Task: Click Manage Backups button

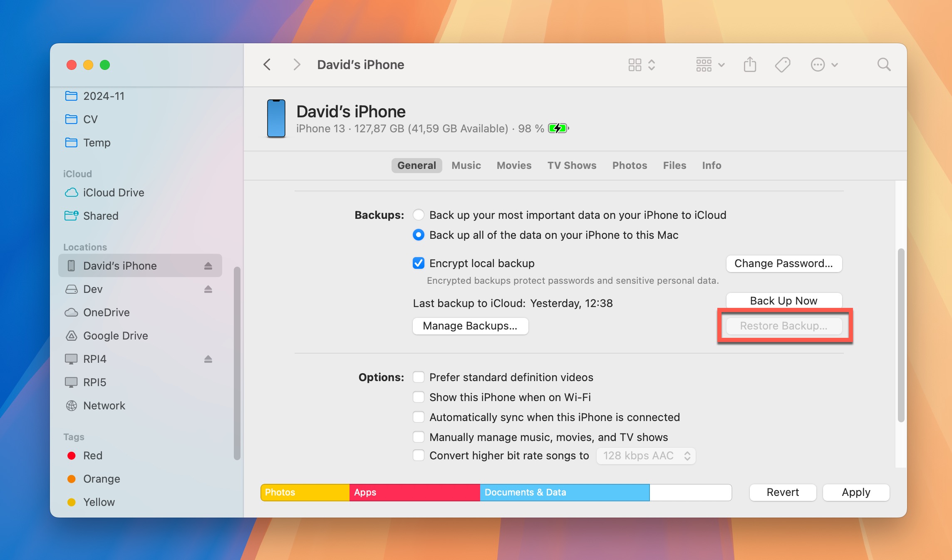Action: tap(470, 326)
